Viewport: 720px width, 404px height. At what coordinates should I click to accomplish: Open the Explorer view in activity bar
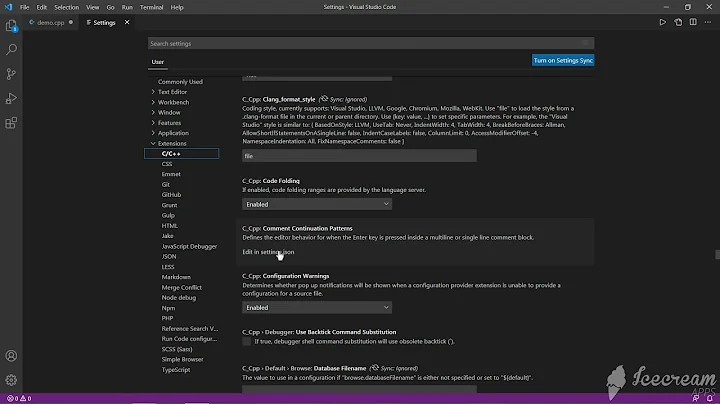(x=11, y=26)
